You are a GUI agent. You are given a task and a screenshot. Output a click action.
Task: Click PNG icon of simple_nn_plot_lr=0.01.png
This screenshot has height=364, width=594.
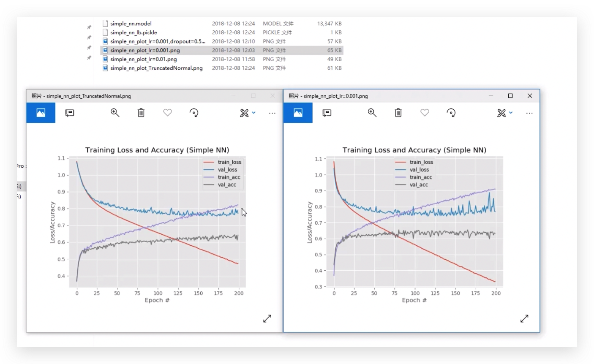pyautogui.click(x=106, y=59)
